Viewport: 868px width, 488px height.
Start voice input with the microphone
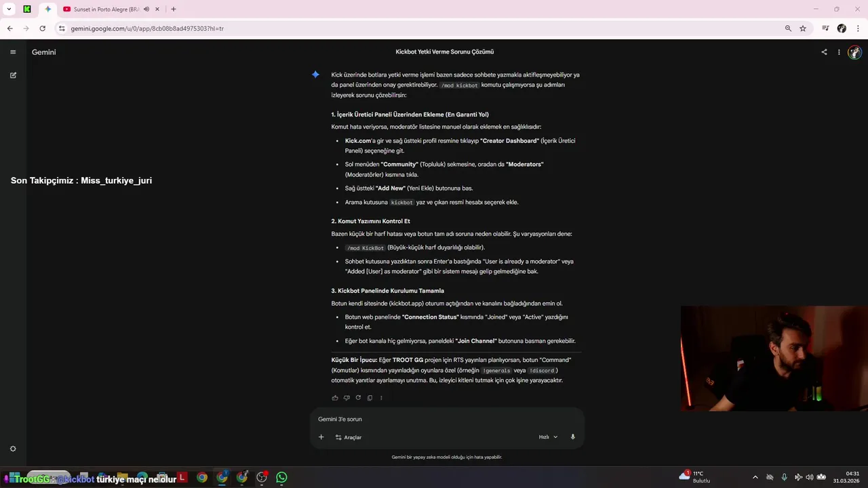(573, 437)
